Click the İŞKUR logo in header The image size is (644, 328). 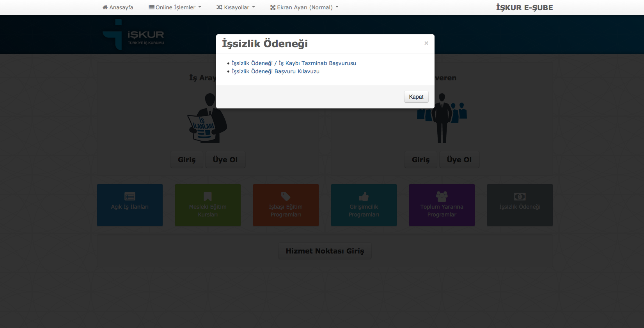tap(133, 35)
